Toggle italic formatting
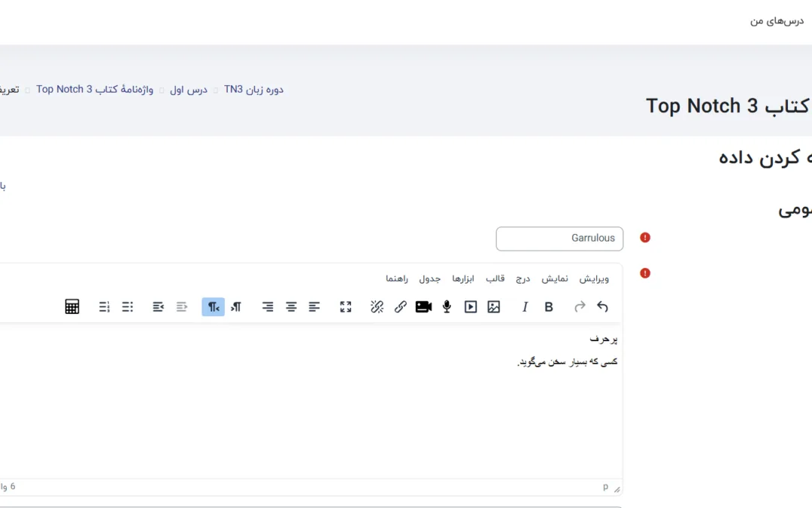812x508 pixels. [525, 307]
